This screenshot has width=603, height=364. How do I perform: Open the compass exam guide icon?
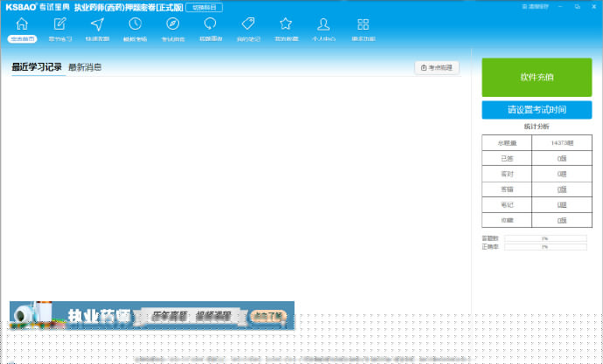click(x=173, y=24)
